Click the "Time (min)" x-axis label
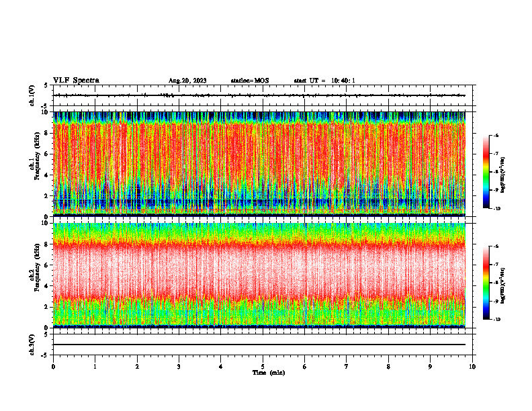Viewport: 532px width, 411px height. click(x=269, y=373)
